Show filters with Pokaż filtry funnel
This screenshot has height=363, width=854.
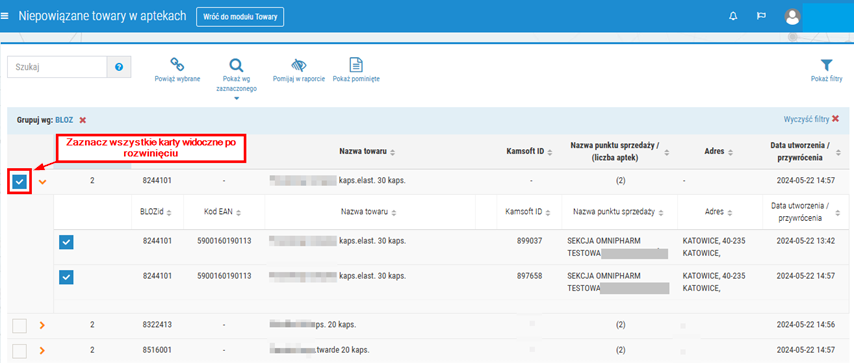tap(826, 65)
